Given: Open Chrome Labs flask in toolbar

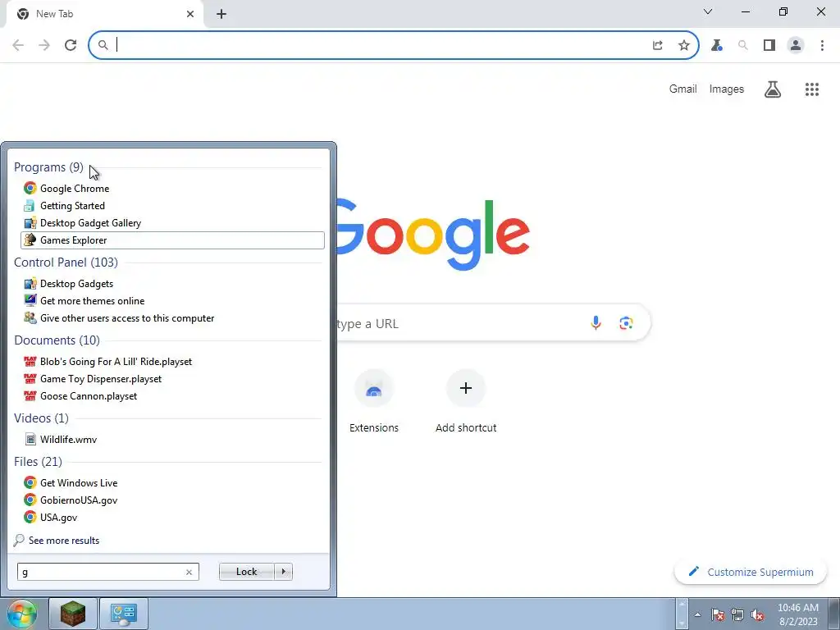Looking at the screenshot, I should pyautogui.click(x=717, y=45).
